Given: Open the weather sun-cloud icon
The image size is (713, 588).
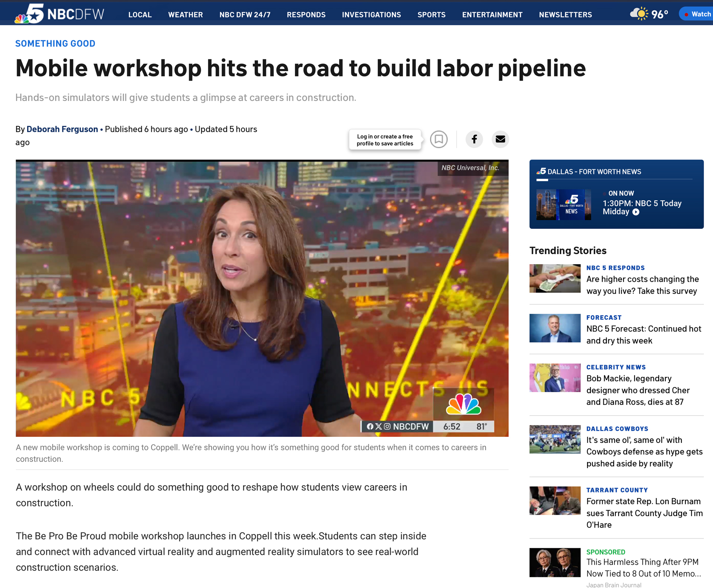Looking at the screenshot, I should (639, 14).
